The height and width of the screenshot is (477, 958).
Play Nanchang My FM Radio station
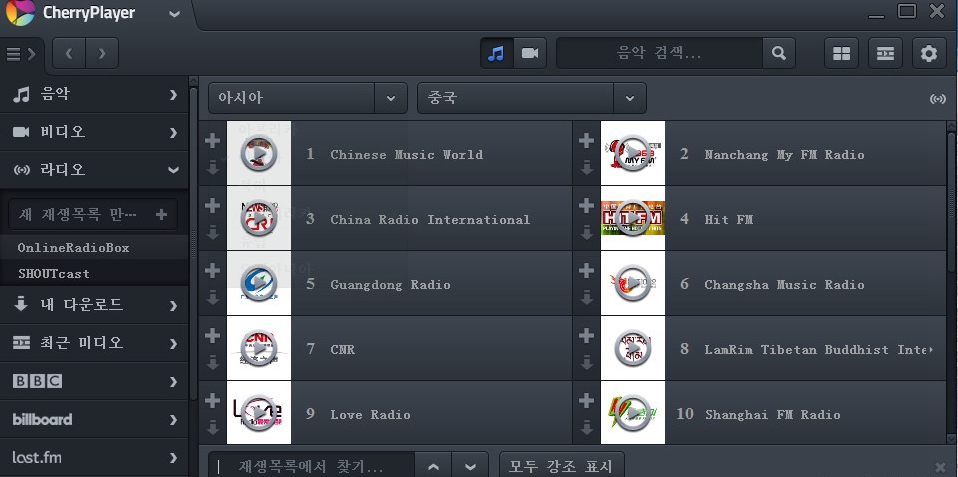pyautogui.click(x=633, y=153)
